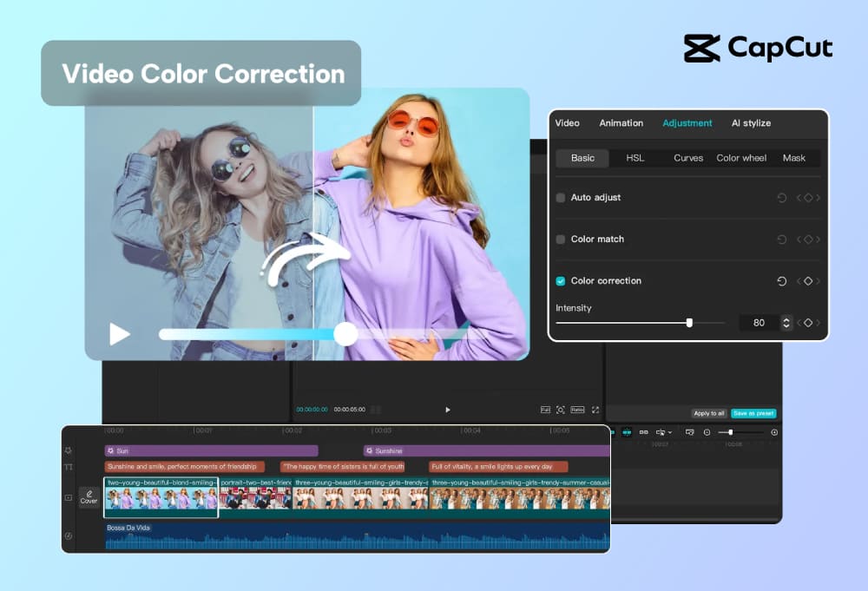Click the Intensity value stepper arrows
The width and height of the screenshot is (868, 591).
coord(786,323)
